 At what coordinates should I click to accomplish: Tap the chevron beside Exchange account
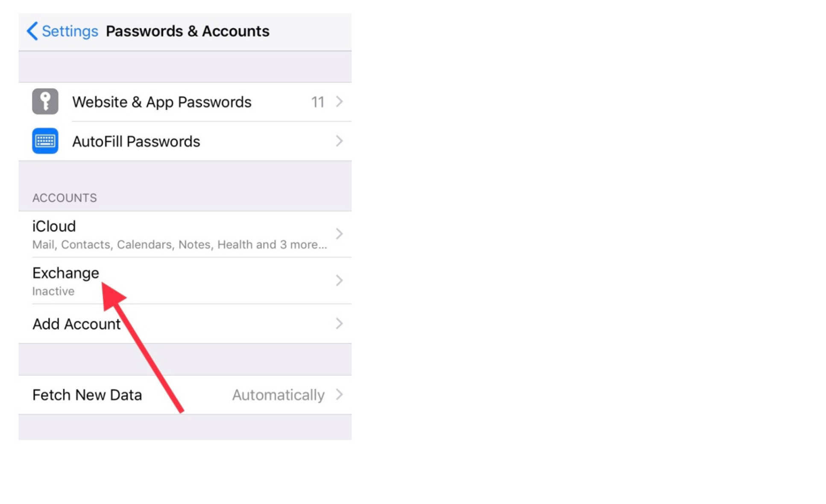tap(339, 280)
